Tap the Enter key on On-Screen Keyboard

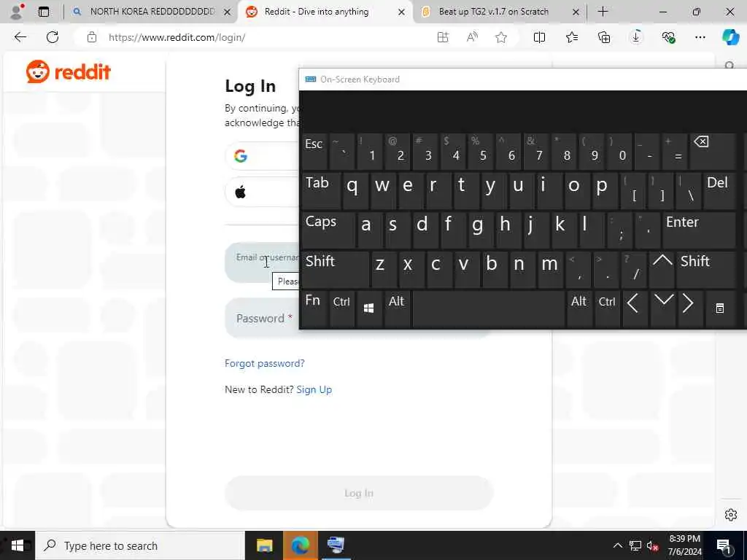[699, 230]
